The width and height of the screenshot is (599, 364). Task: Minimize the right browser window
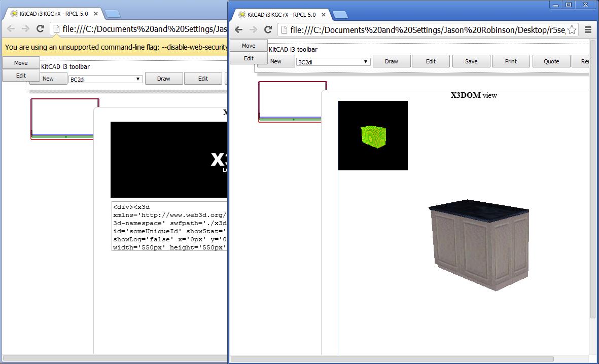pos(556,5)
